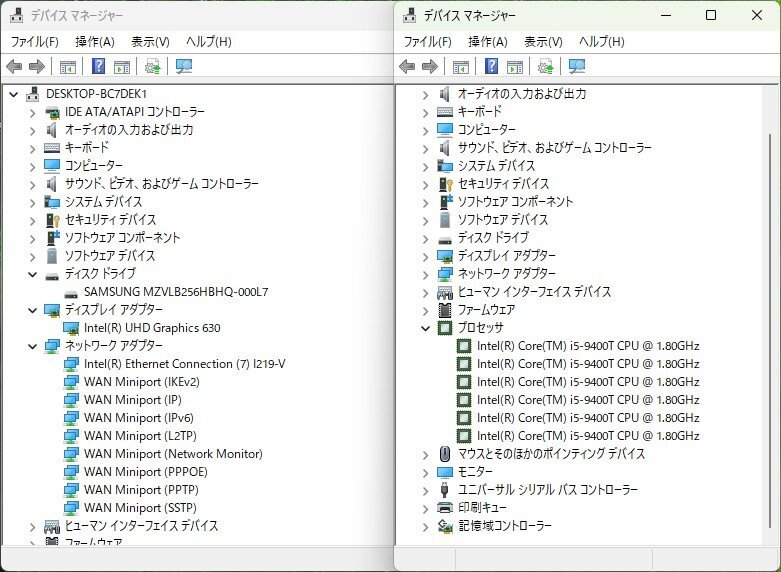Open 操作(A) menu in right window
This screenshot has width=781, height=572.
click(x=488, y=42)
